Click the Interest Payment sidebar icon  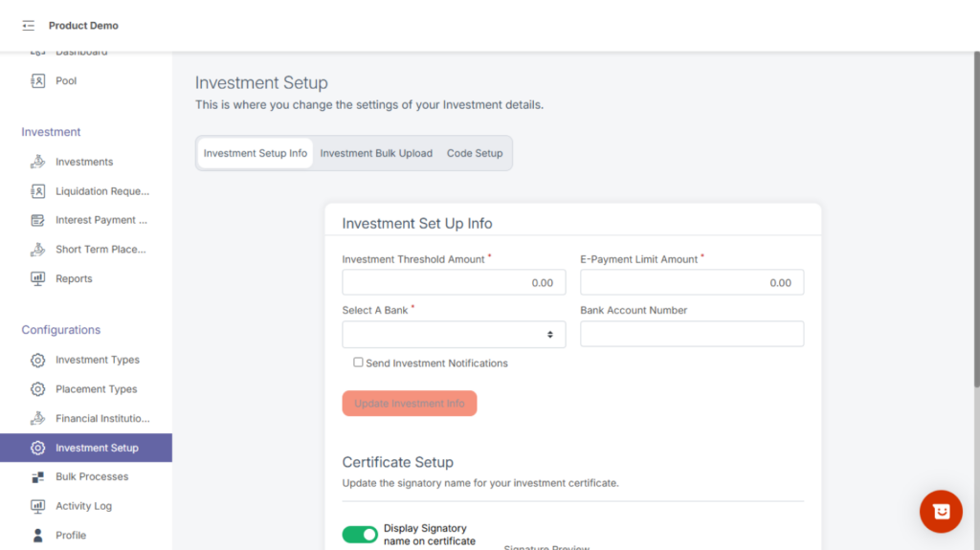38,220
